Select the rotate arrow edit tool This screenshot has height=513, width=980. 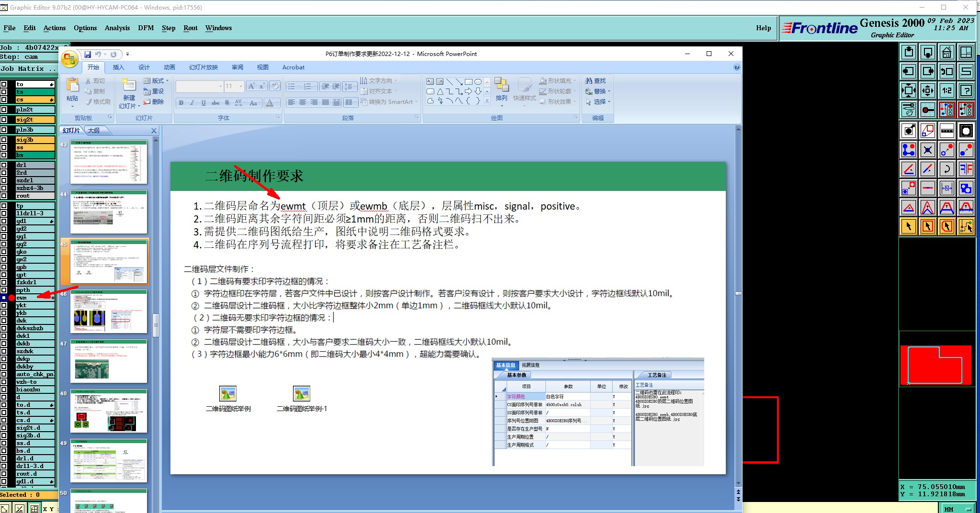coord(946,169)
